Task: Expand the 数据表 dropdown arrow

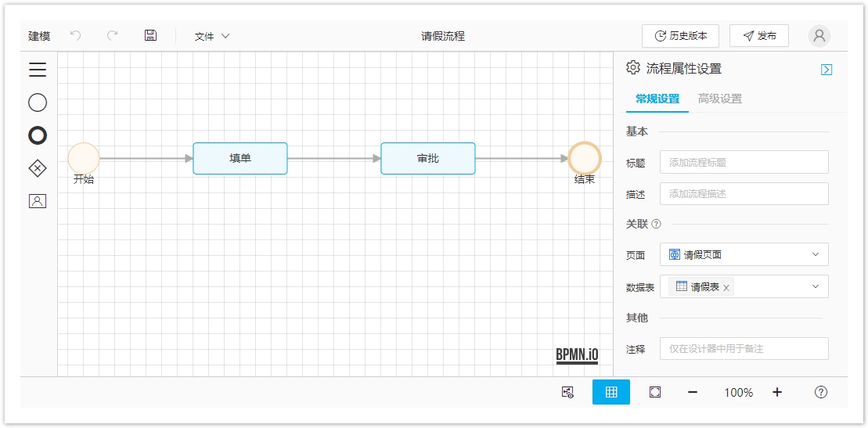Action: point(816,286)
